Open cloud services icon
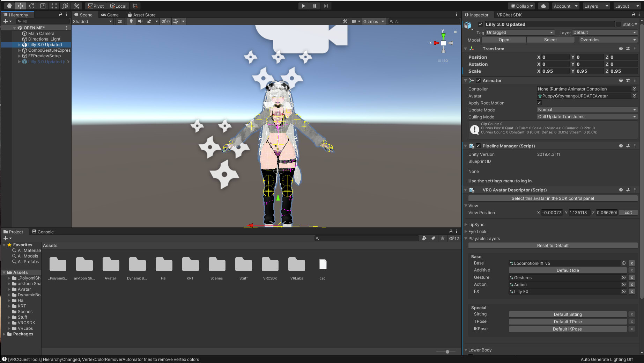This screenshot has width=644, height=363. click(x=543, y=6)
